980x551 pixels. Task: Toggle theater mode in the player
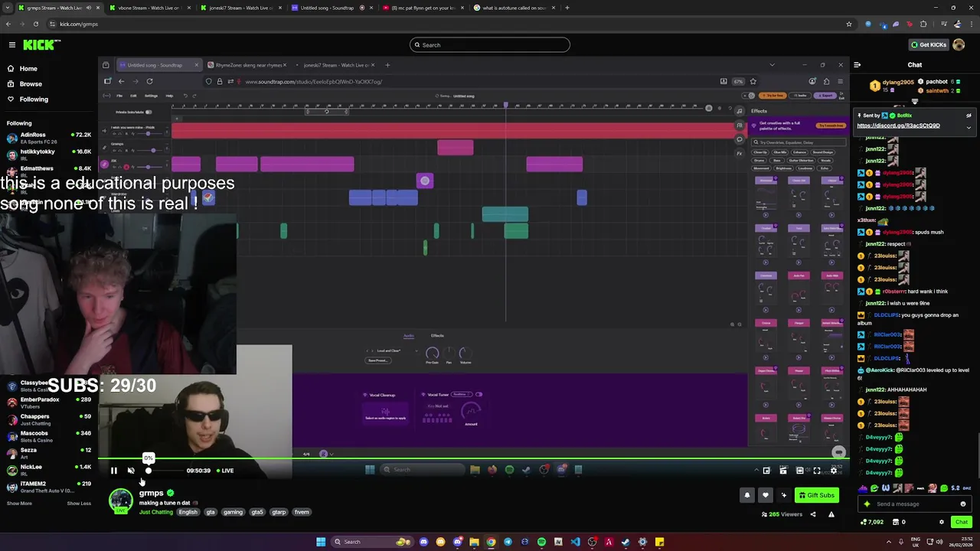800,471
